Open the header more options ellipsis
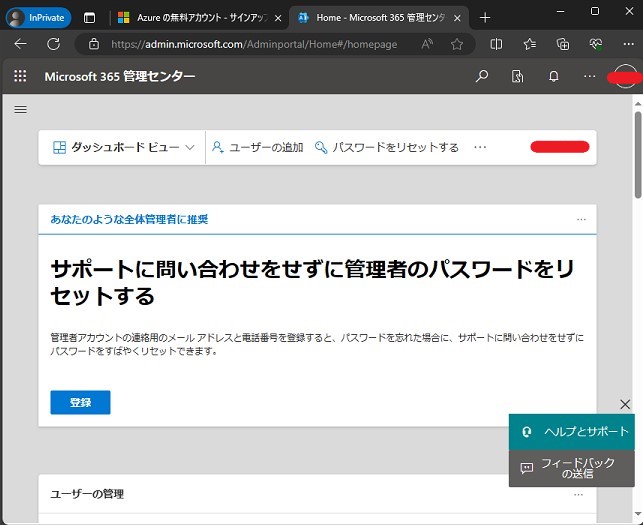The width and height of the screenshot is (643, 525). click(589, 76)
